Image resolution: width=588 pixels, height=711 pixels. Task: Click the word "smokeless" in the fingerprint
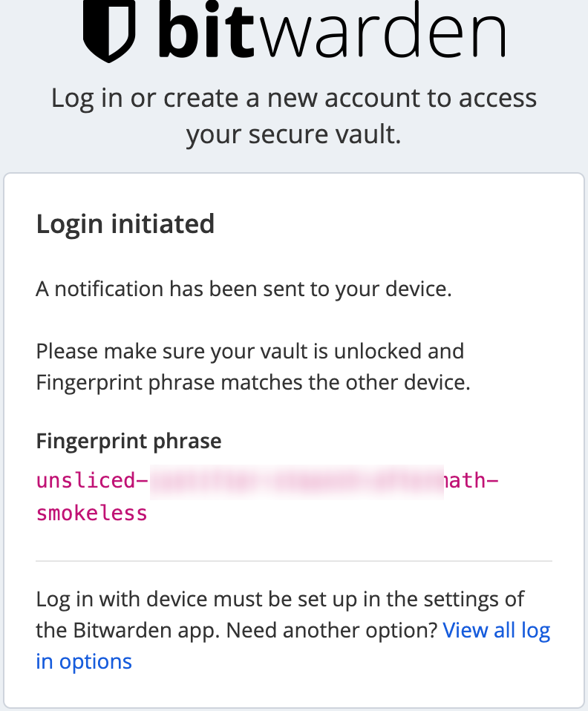[91, 513]
